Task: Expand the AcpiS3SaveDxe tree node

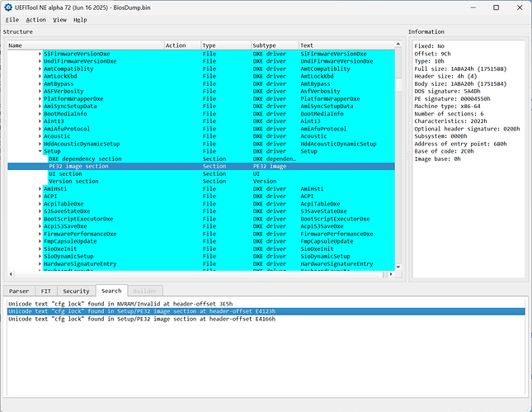Action: (40, 226)
